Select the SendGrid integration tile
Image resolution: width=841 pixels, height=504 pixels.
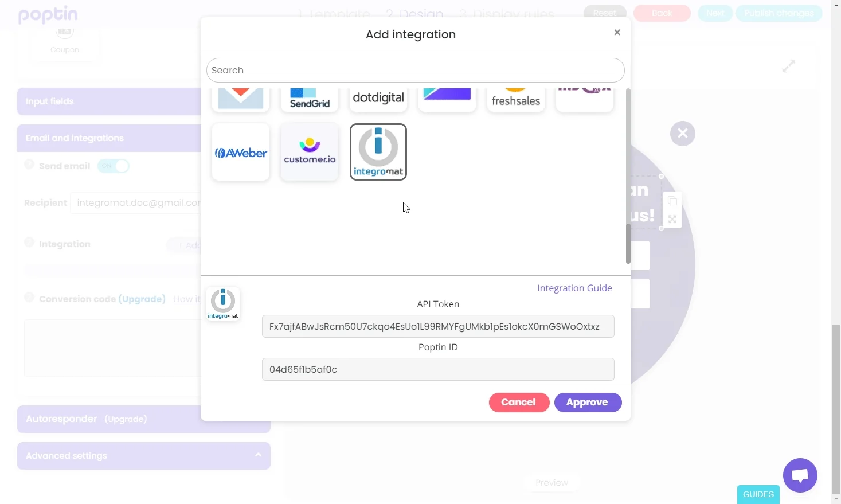click(310, 100)
